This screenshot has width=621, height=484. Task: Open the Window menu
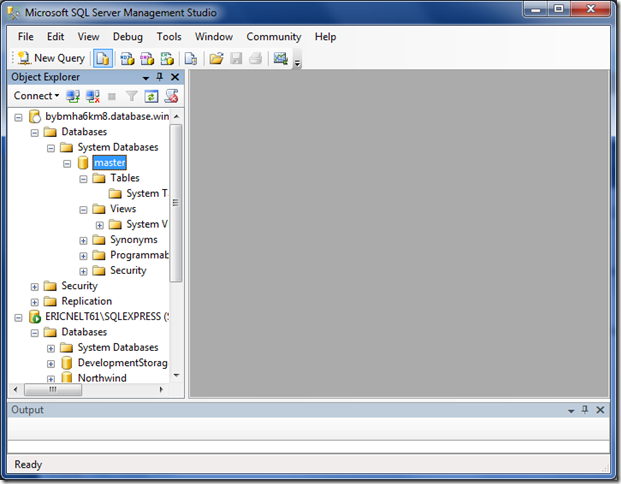coord(214,37)
